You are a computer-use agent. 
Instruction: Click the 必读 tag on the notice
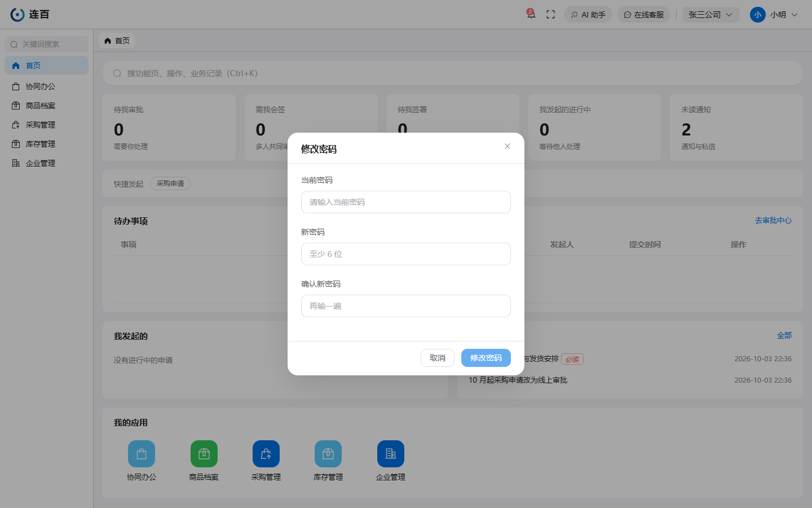[572, 359]
